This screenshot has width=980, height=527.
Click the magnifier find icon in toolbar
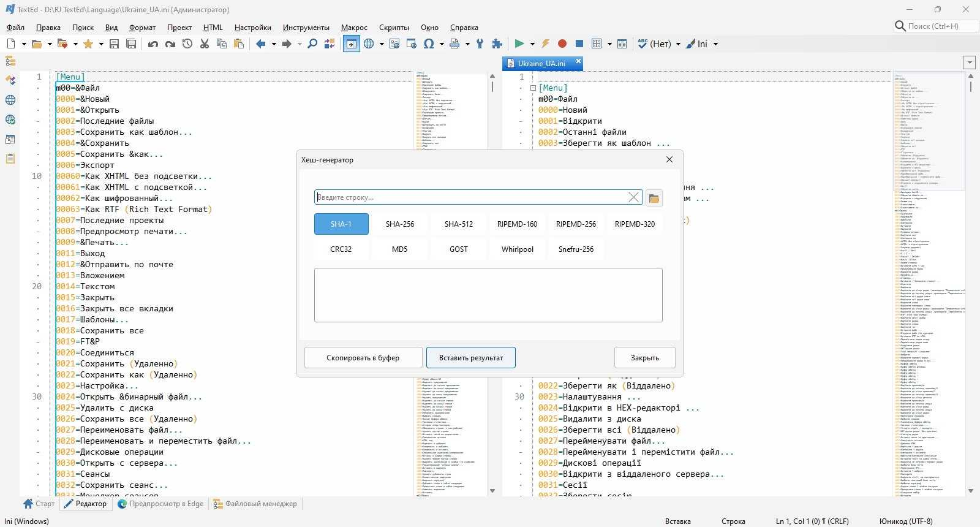312,44
